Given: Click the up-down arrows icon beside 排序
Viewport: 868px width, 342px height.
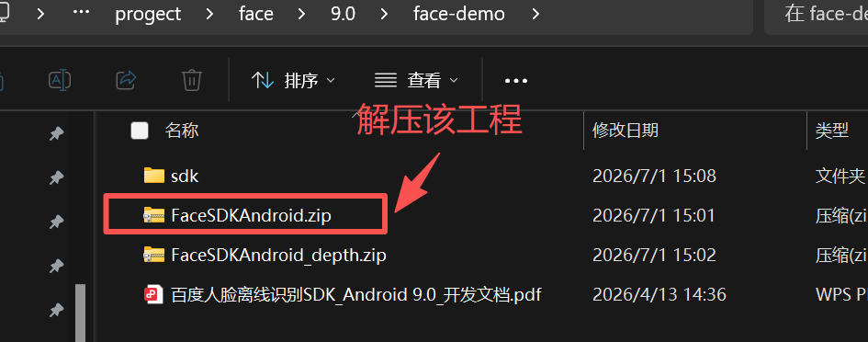Looking at the screenshot, I should click(263, 80).
